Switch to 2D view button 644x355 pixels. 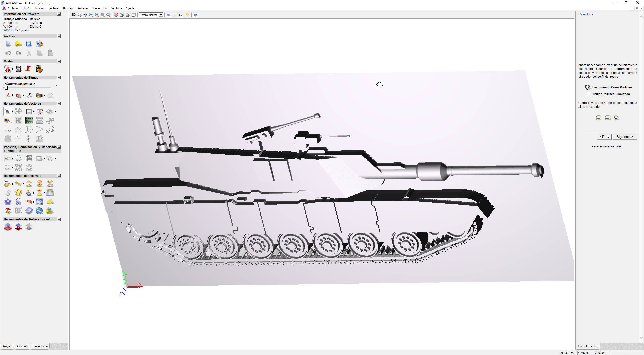pos(73,15)
